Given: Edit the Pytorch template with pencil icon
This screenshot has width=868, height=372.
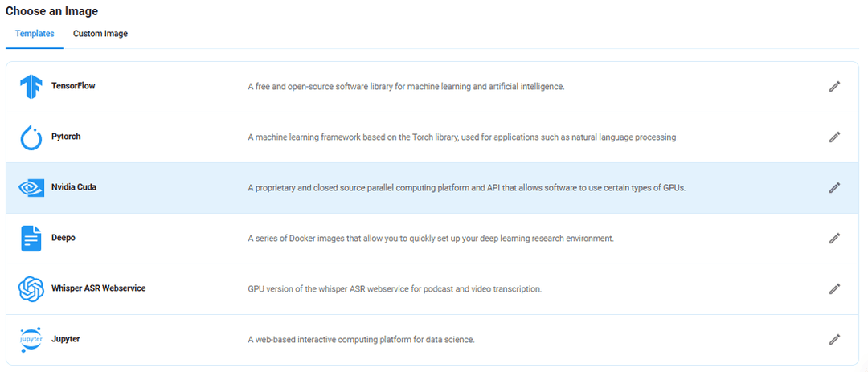Looking at the screenshot, I should (x=834, y=137).
